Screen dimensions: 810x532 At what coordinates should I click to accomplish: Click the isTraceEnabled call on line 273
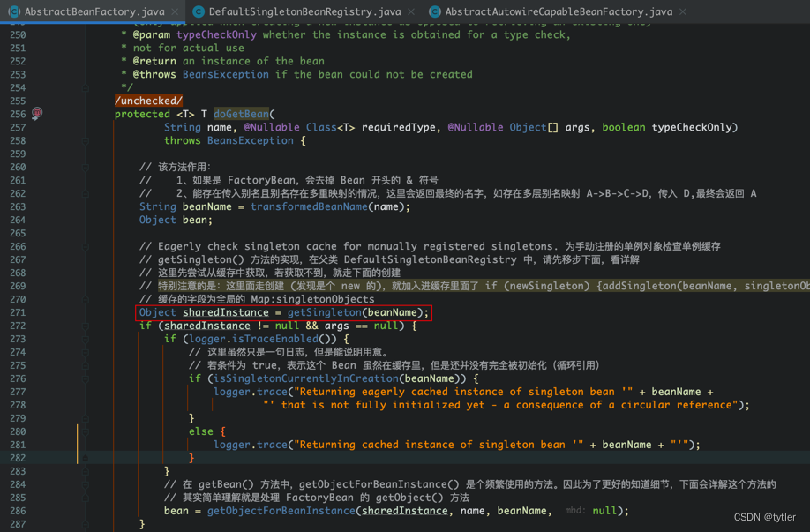click(274, 339)
